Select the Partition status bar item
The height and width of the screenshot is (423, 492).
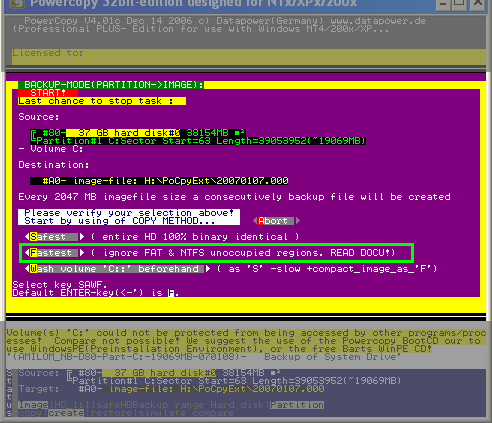[297, 405]
